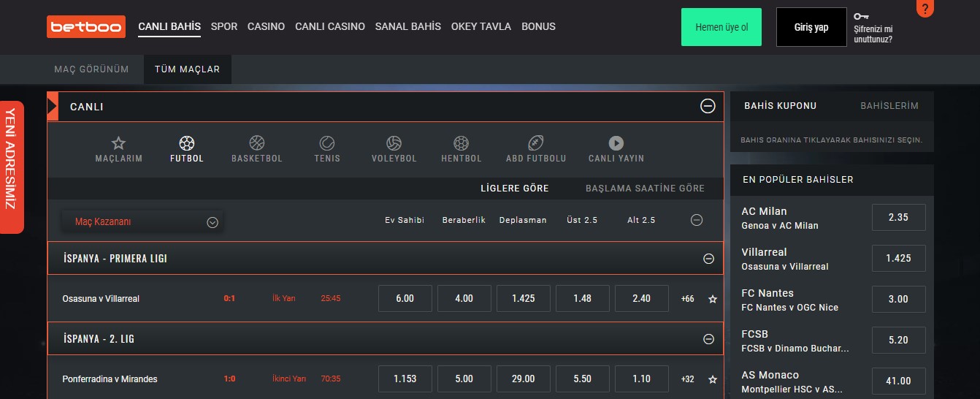Bet Villarreal away win at 1.425
Viewport: 980px width, 399px height.
click(x=524, y=299)
